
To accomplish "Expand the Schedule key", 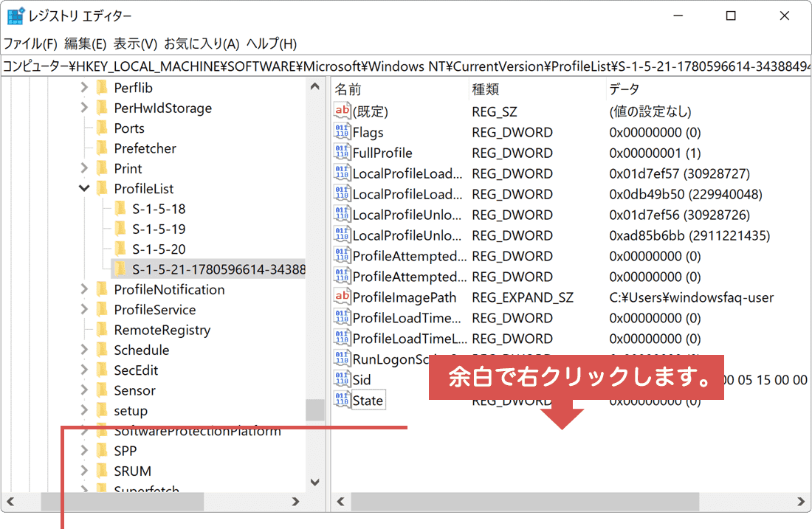I will pos(84,350).
